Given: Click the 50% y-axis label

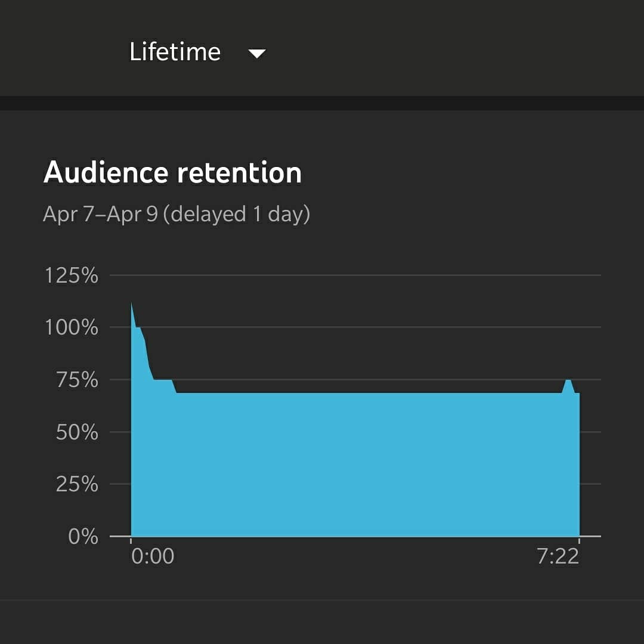Looking at the screenshot, I should [x=77, y=432].
